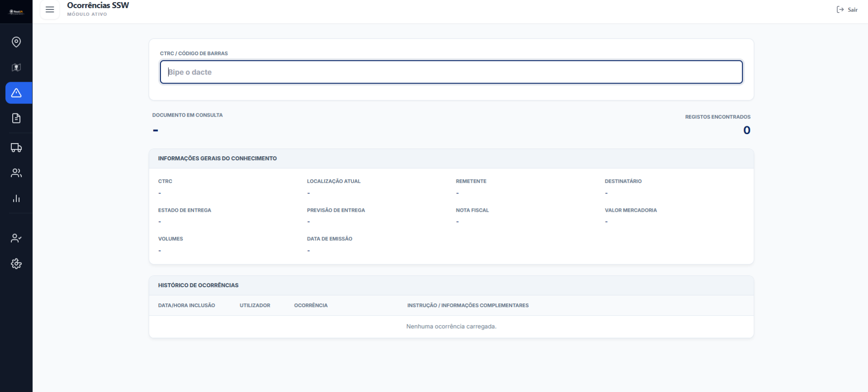Screen dimensions: 868x392
Task: Click the INSTRUÇÃO / INFORMAÇÕES COMPLEMENTARES column header
Action: pos(468,306)
